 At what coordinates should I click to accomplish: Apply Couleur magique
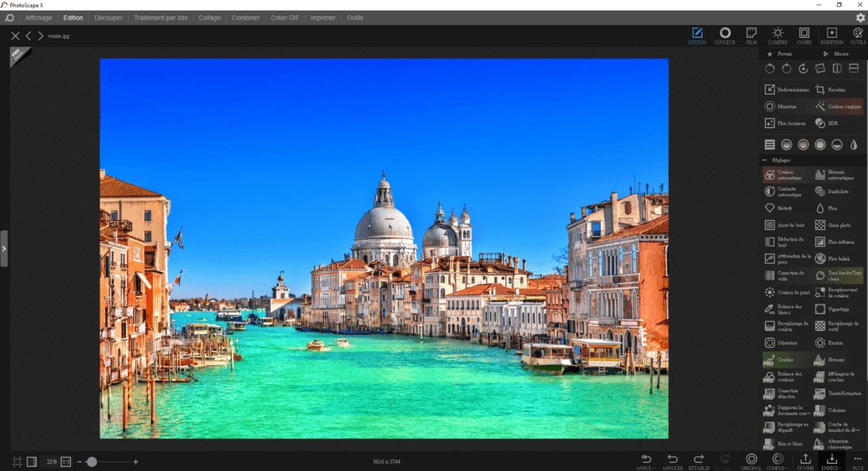click(838, 107)
